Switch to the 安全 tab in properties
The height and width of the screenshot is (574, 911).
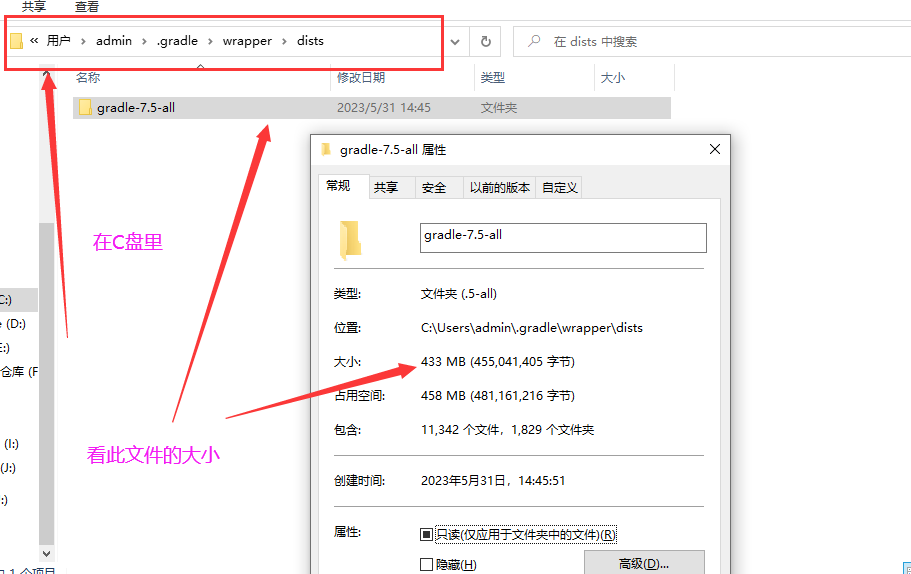coord(433,187)
